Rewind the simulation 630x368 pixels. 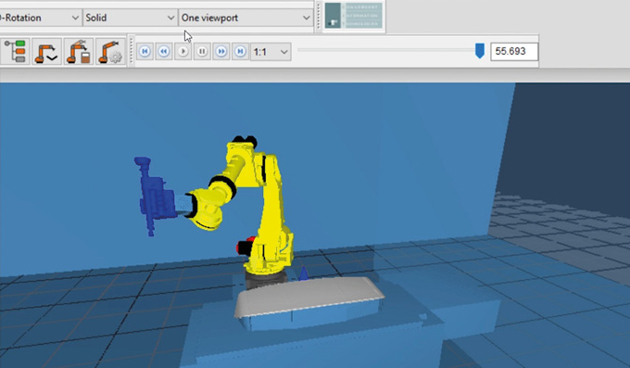click(164, 51)
